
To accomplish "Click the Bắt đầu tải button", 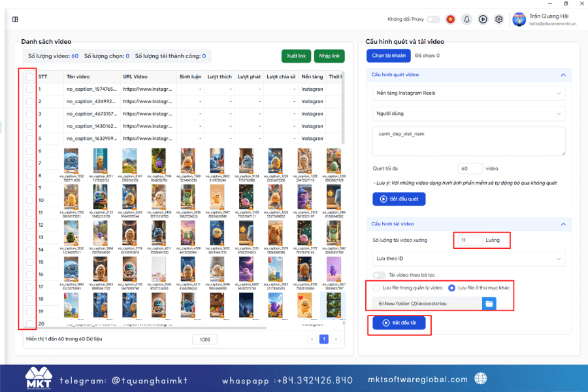I will coord(399,323).
